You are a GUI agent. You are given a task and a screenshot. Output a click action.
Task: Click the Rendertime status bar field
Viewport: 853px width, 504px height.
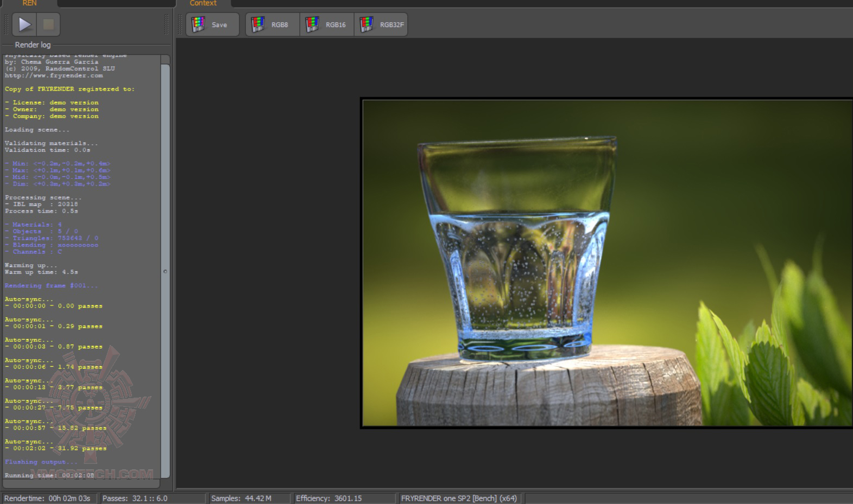(x=48, y=498)
